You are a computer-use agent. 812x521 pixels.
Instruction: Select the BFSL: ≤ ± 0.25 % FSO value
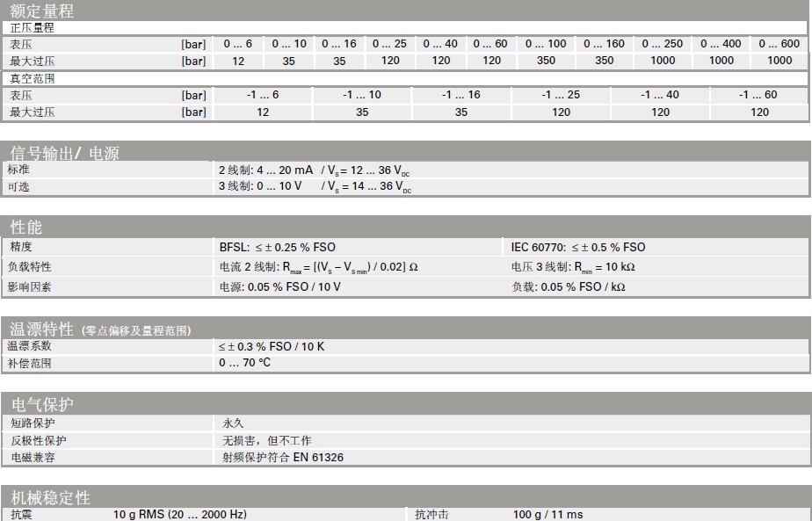pos(278,247)
